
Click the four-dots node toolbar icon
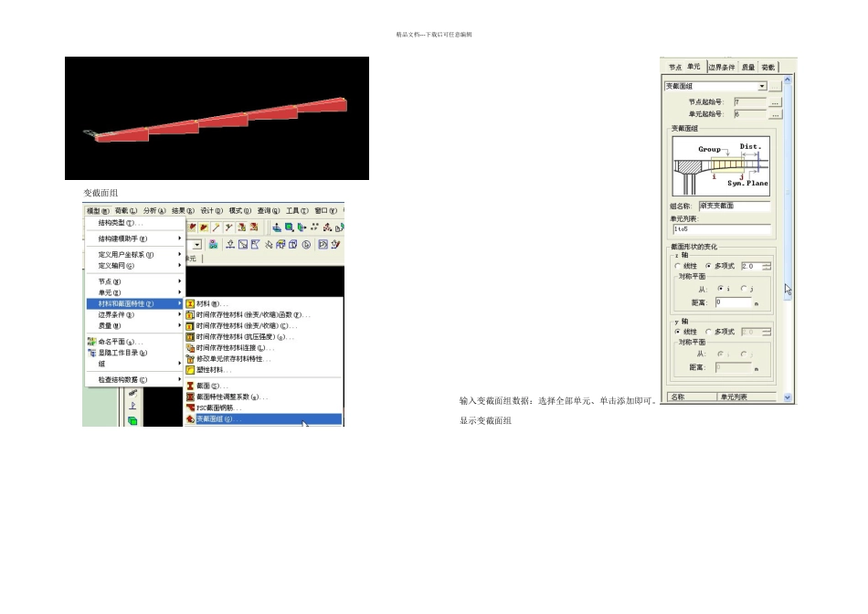click(x=314, y=227)
